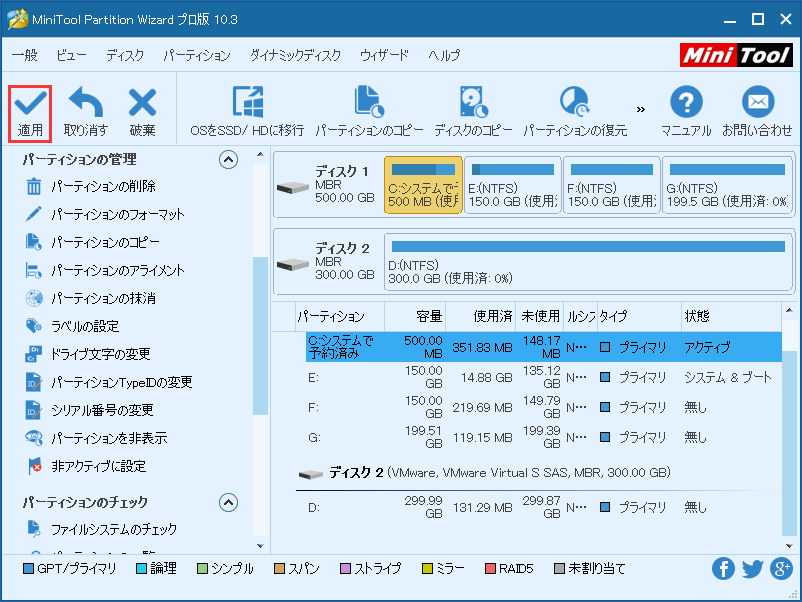Click the MiniTool logo
The height and width of the screenshot is (602, 802).
coord(736,55)
